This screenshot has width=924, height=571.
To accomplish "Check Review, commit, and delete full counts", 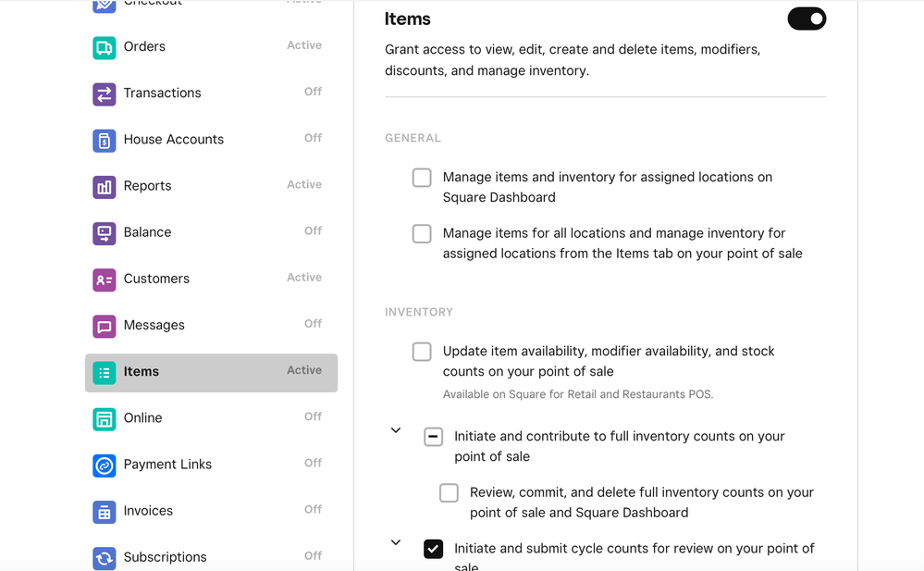I will pyautogui.click(x=449, y=493).
